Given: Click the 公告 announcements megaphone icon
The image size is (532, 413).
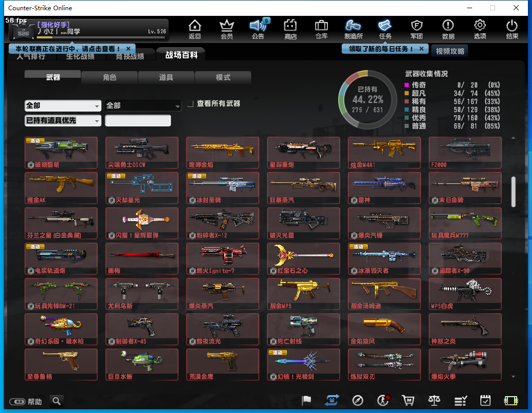Looking at the screenshot, I should pos(258,29).
